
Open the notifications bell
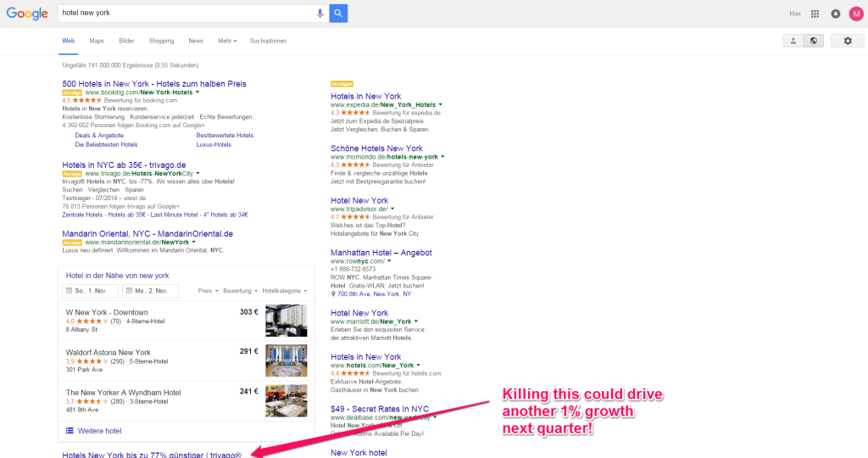835,14
